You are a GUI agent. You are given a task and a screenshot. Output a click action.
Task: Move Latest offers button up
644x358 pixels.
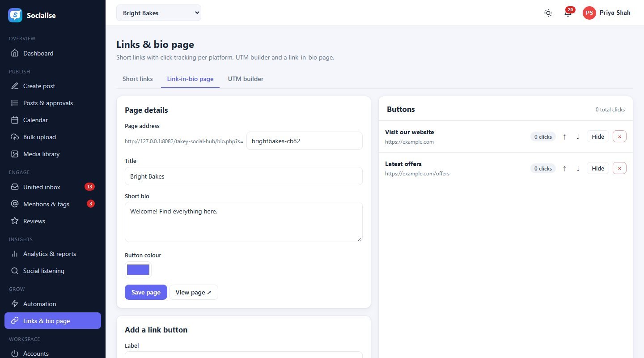(564, 169)
